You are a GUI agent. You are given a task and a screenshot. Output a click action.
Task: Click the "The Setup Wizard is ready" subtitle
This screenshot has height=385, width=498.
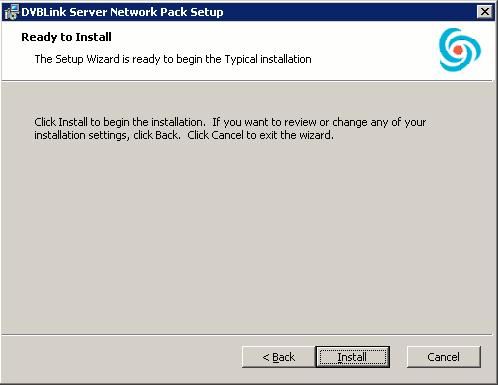pyautogui.click(x=173, y=59)
